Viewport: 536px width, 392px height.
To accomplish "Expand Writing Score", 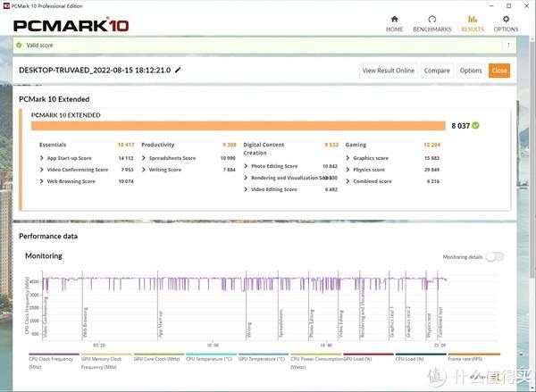I will click(144, 170).
